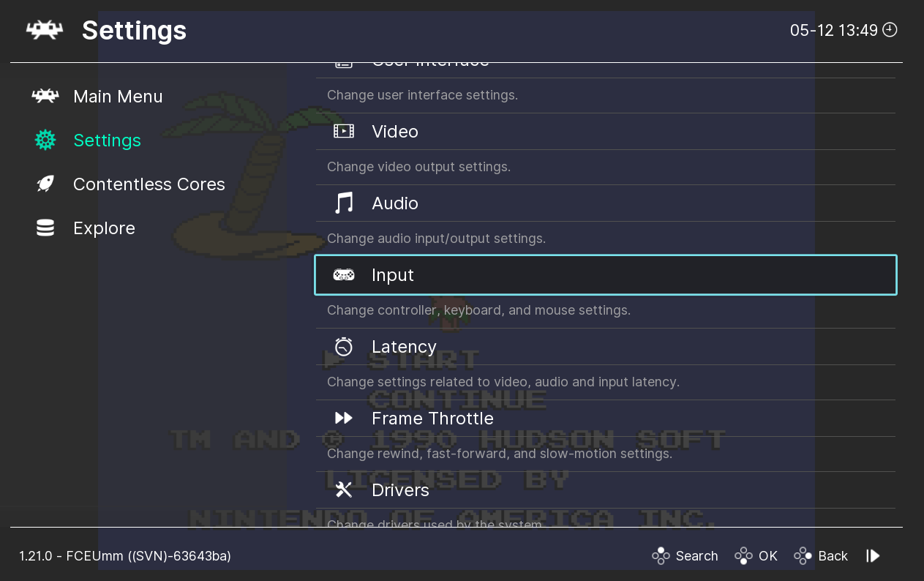The width and height of the screenshot is (924, 581).
Task: Open Explore from the sidebar
Action: tap(104, 228)
